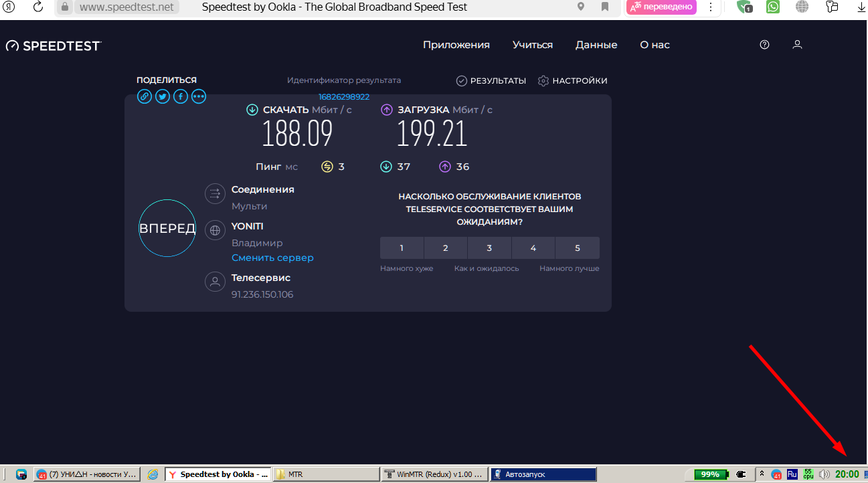Open the Приложения menu
Image resolution: width=868 pixels, height=483 pixels.
point(456,45)
